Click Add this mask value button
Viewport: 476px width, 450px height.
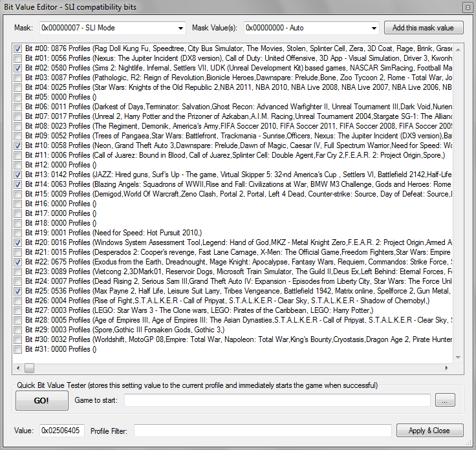tap(424, 28)
